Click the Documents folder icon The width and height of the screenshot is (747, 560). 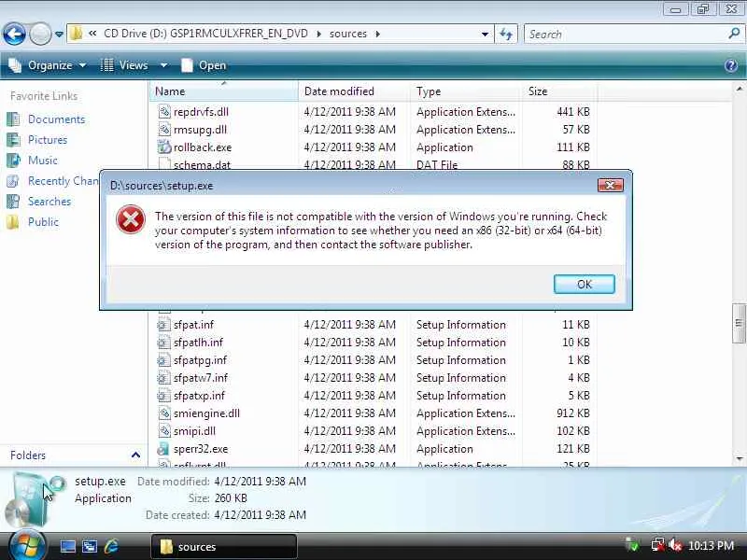13,119
